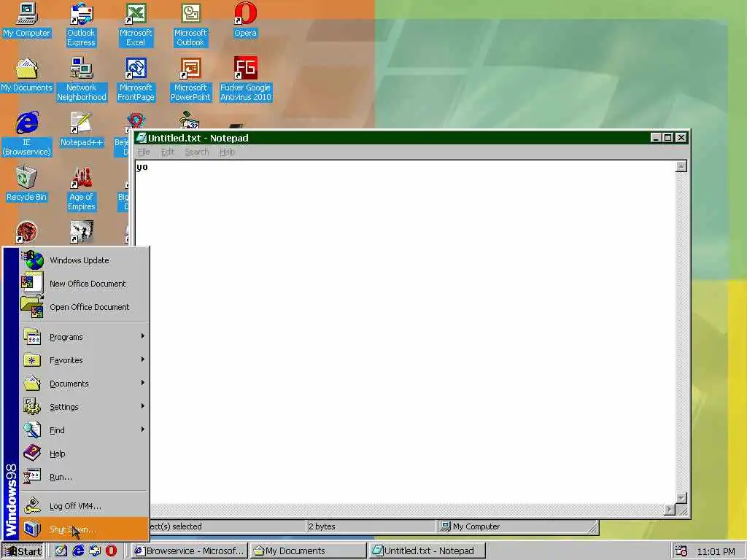Expand the Documents submenu
Screen dimensions: 747x560
point(84,384)
